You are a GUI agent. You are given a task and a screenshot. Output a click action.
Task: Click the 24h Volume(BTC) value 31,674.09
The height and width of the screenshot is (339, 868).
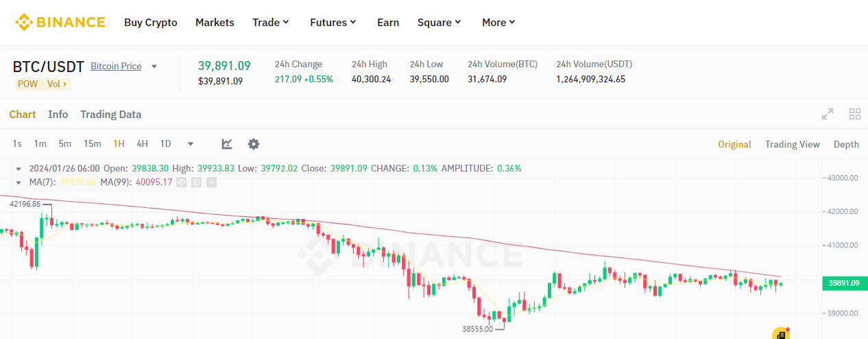point(487,79)
